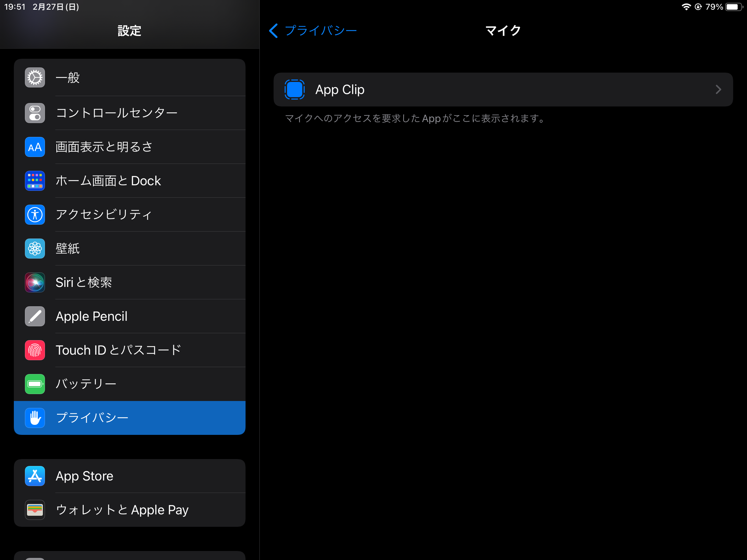Tap the Wallpaper flower icon
747x560 pixels.
(x=35, y=249)
